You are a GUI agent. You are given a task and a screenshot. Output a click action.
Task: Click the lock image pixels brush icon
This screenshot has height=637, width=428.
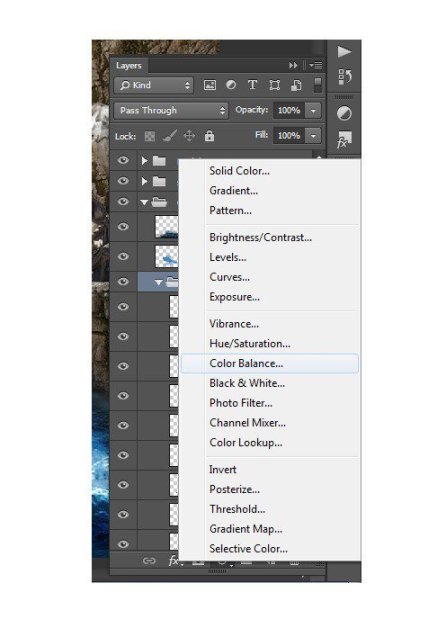click(x=169, y=136)
